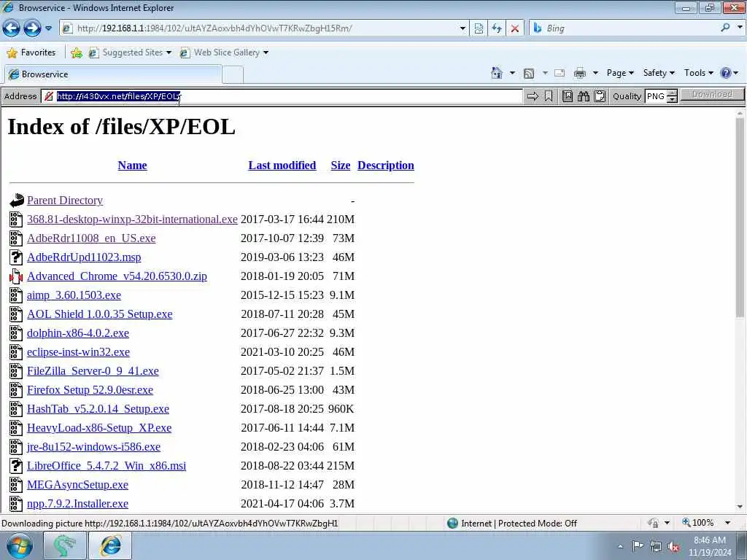747x560 pixels.
Task: Open Firefox Setup 52.9.0esr.exe link
Action: click(90, 390)
